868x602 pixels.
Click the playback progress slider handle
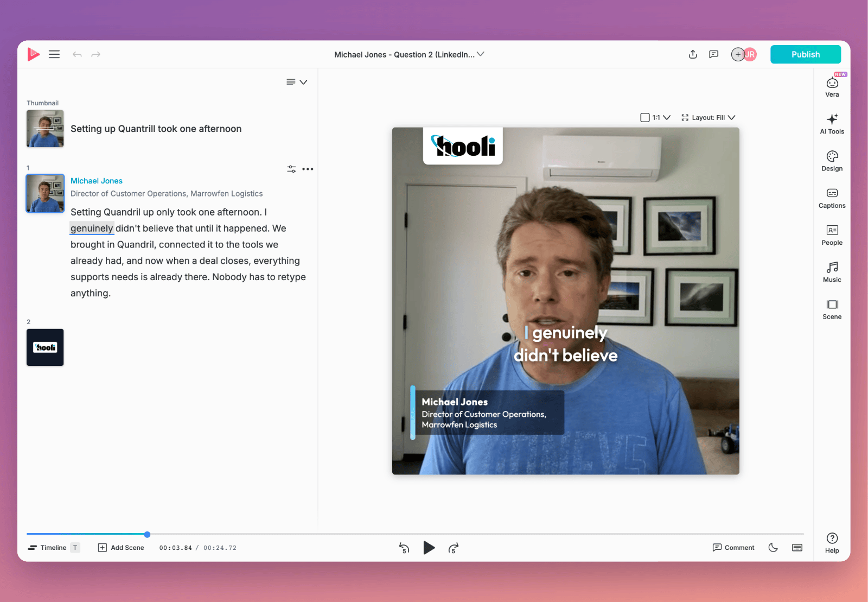tap(147, 535)
